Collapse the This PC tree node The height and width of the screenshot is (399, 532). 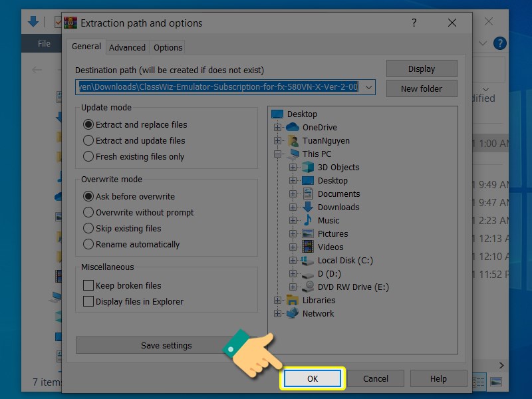278,154
